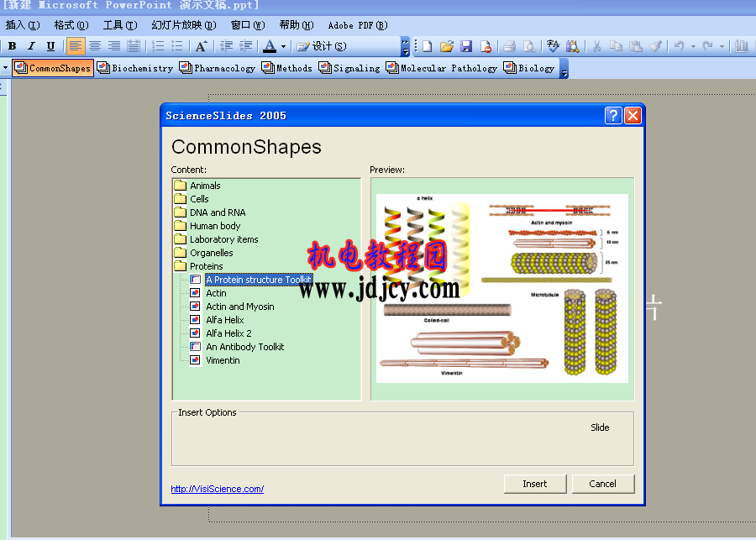
Task: Open the Adobe PDF menu
Action: [x=358, y=25]
